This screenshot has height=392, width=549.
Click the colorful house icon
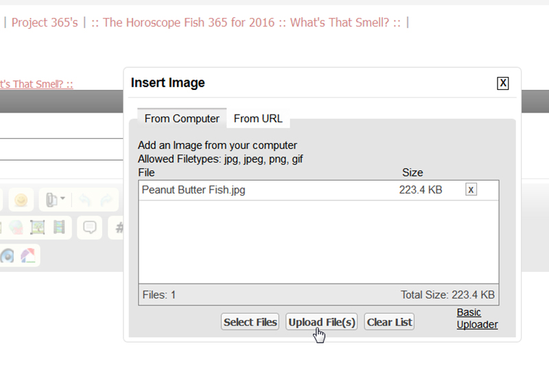(28, 256)
